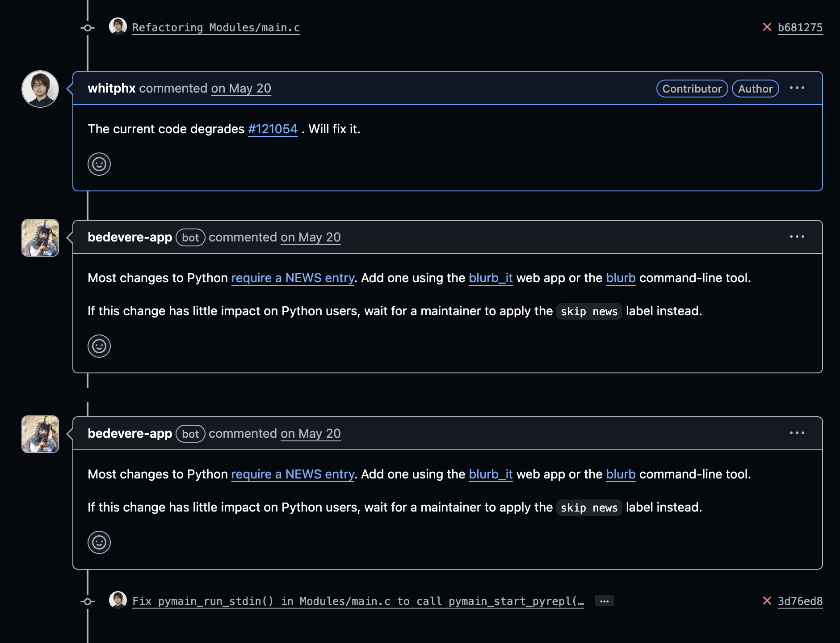The width and height of the screenshot is (840, 643).
Task: Open second bedevere-app avatar image
Action: pos(40,434)
